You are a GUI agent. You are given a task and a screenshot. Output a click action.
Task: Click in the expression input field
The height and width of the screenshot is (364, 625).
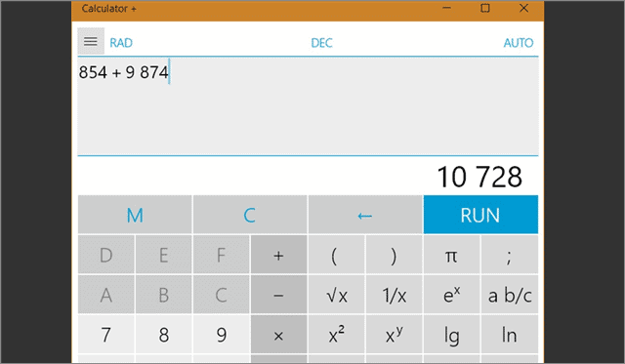pyautogui.click(x=308, y=106)
